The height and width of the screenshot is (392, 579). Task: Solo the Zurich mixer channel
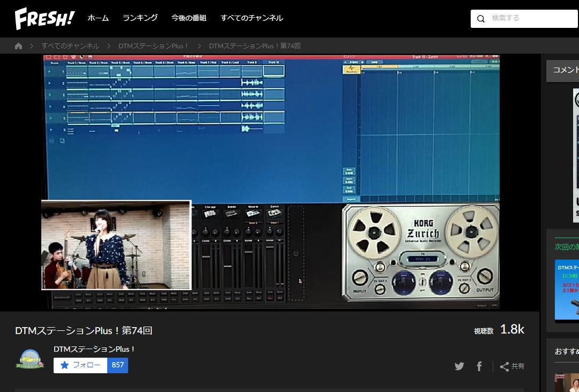(271, 293)
